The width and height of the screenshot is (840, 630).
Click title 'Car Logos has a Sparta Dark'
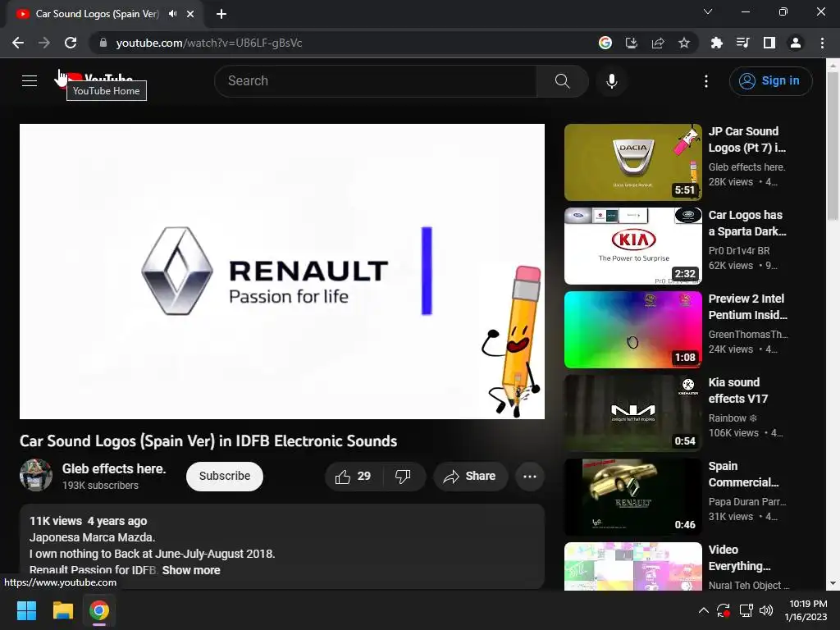[747, 223]
